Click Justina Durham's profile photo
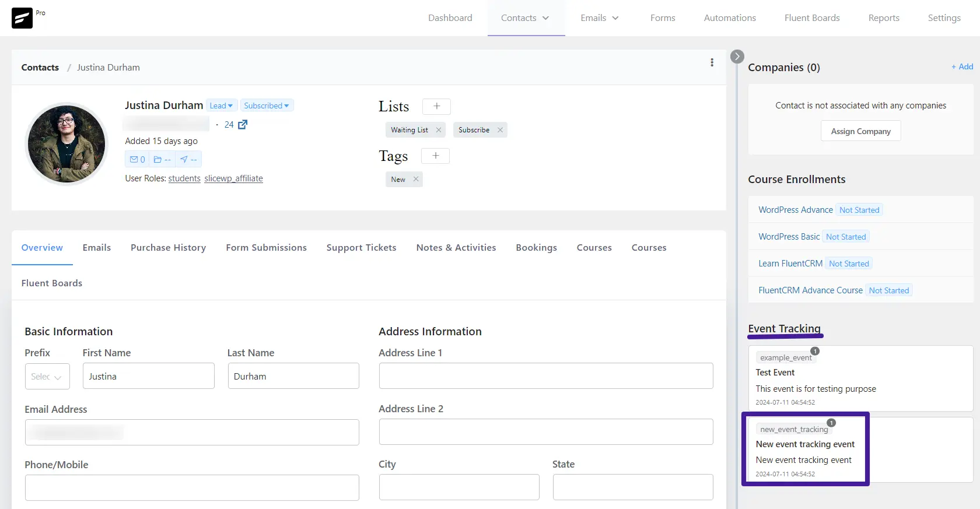 point(66,143)
